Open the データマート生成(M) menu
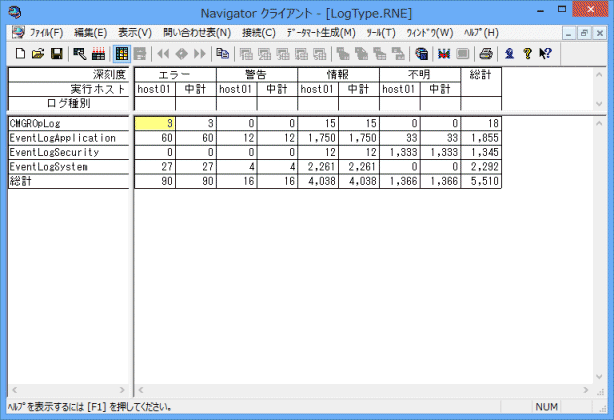The width and height of the screenshot is (614, 420). 320,32
